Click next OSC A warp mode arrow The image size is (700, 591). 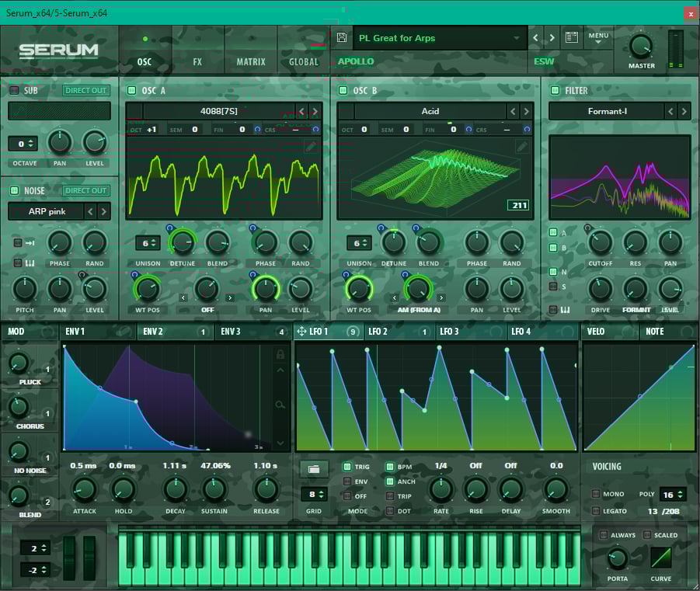(x=230, y=297)
